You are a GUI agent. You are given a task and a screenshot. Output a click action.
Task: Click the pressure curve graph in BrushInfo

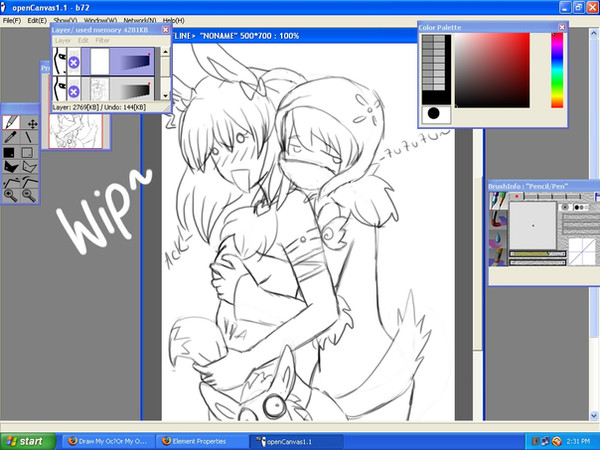[582, 251]
